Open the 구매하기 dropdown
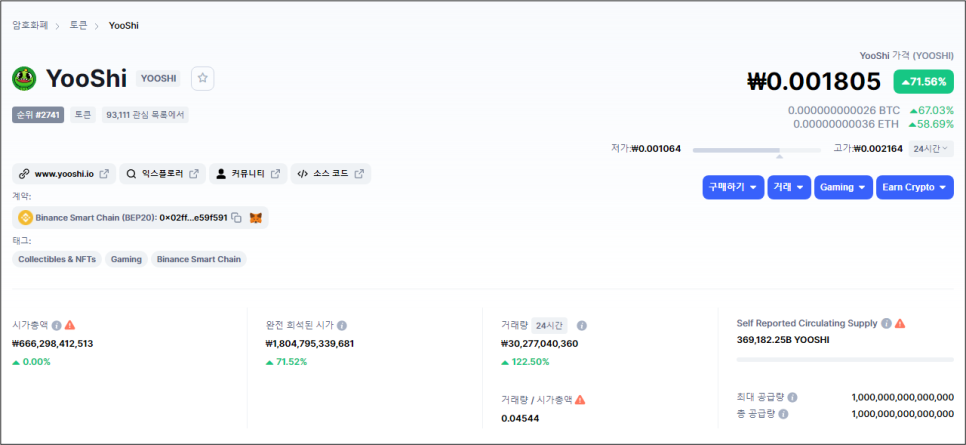966x445 pixels. click(x=733, y=187)
